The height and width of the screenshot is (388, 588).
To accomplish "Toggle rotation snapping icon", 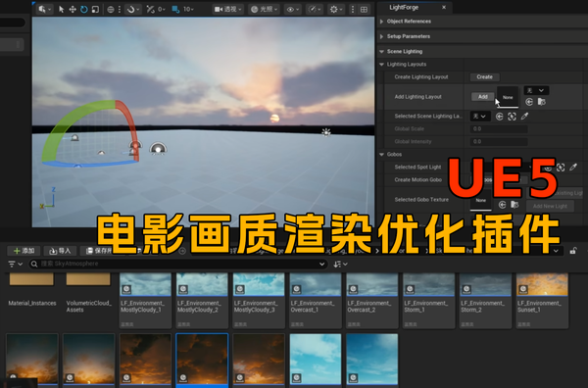I will coord(150,10).
